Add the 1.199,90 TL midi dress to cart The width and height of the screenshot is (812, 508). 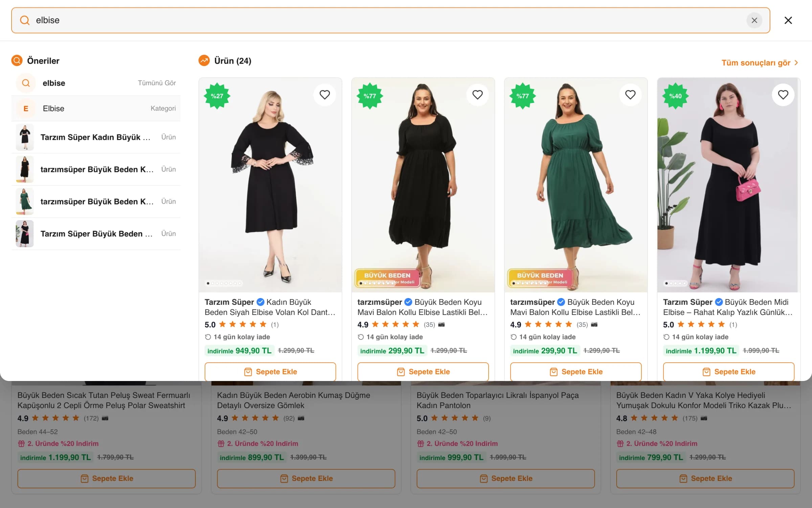(x=728, y=372)
